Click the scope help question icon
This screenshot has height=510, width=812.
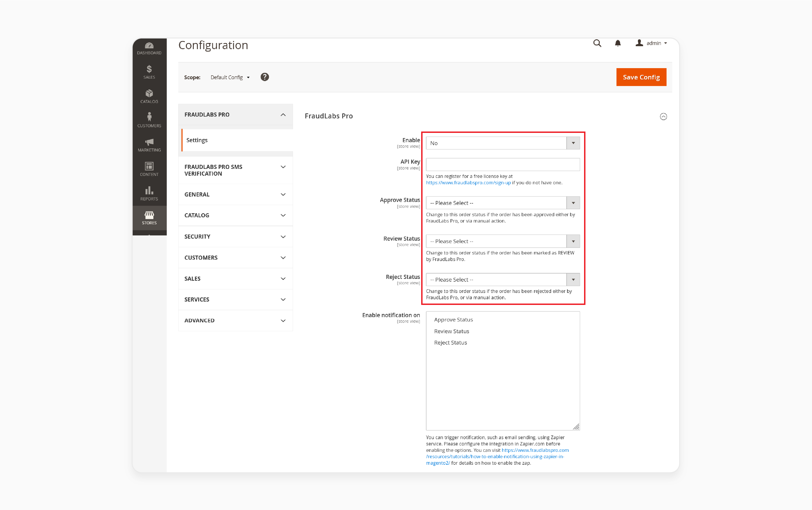click(265, 77)
